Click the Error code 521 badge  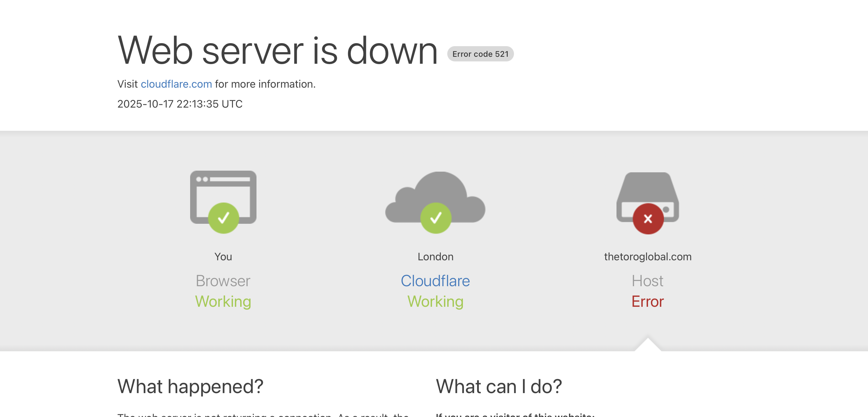click(480, 54)
